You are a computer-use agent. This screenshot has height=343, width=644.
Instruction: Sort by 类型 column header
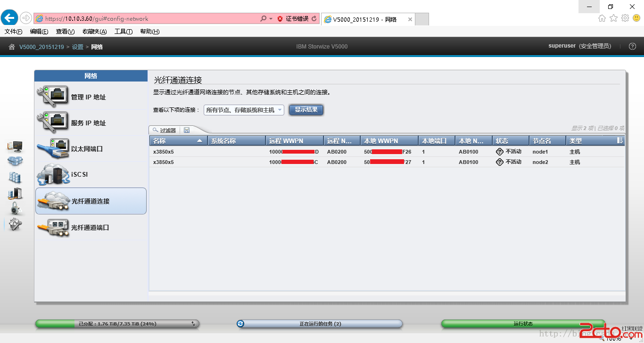coord(591,140)
